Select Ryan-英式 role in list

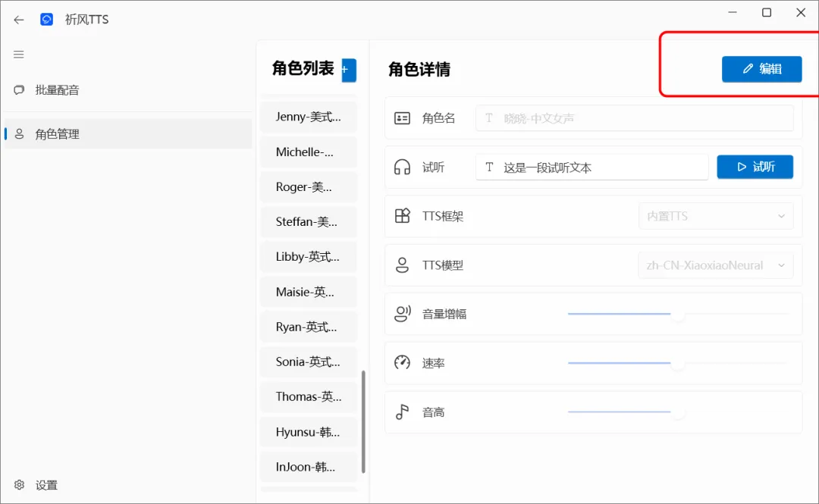[308, 327]
